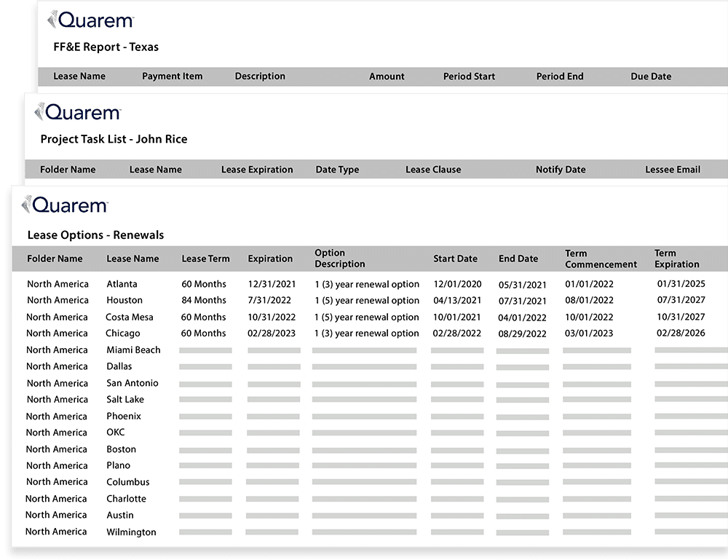Image resolution: width=728 pixels, height=560 pixels.
Task: Click Term Expiration column header
Action: (677, 259)
